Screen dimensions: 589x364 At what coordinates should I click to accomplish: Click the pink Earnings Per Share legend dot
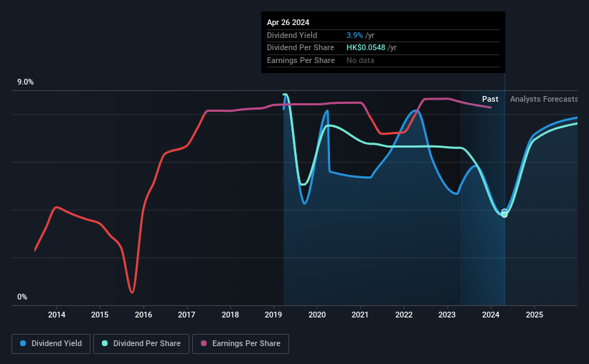[204, 343]
